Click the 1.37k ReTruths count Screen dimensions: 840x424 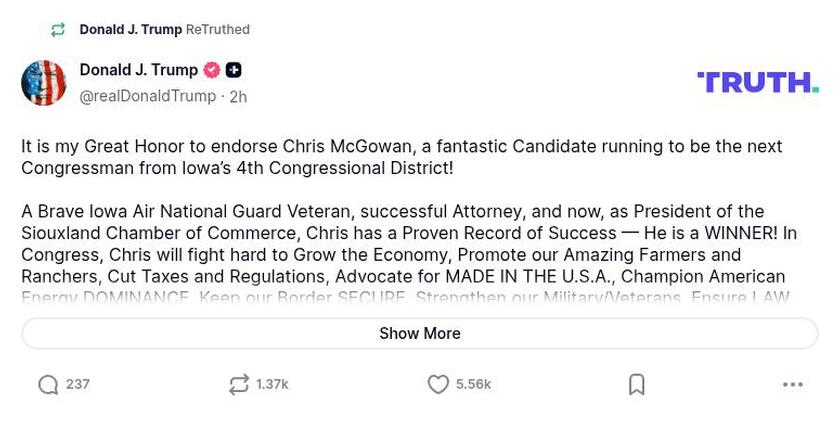click(x=272, y=385)
